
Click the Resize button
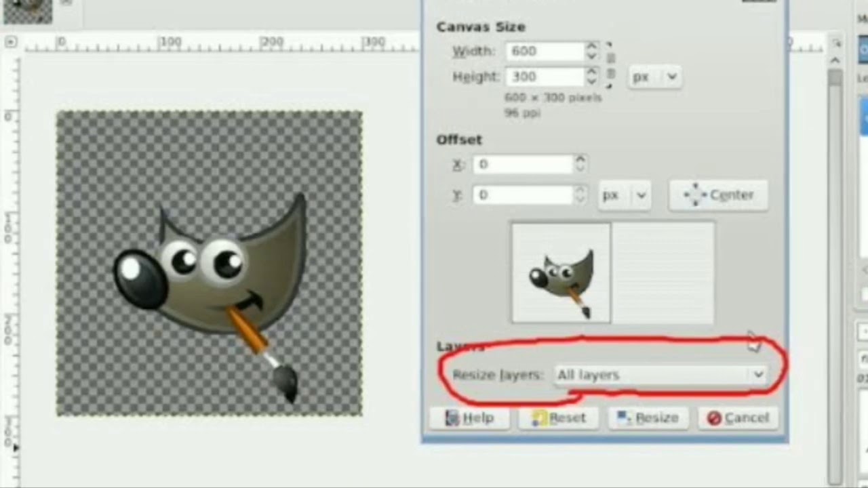coord(648,418)
